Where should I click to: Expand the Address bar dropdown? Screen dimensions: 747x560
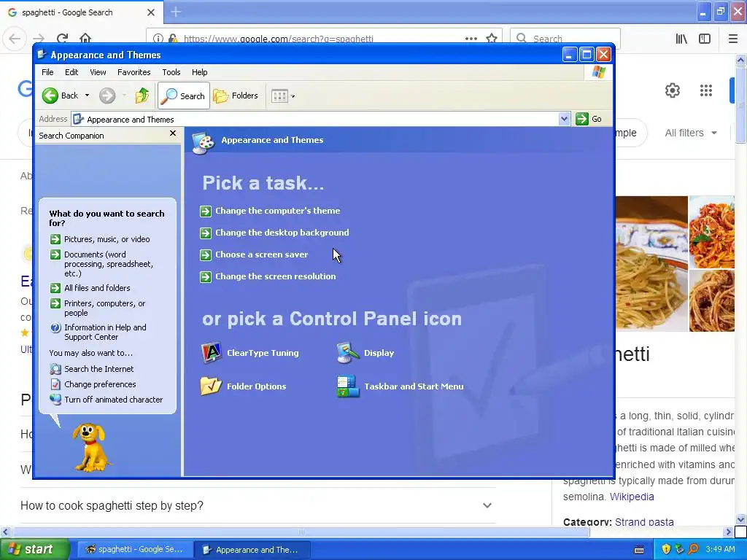(564, 119)
